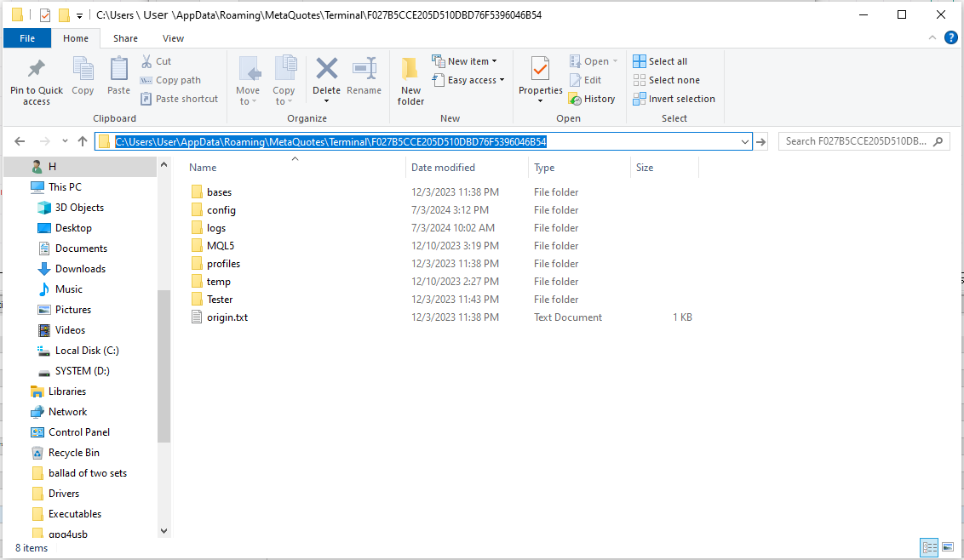The width and height of the screenshot is (964, 560).
Task: Switch to details view toggle
Action: [x=929, y=547]
